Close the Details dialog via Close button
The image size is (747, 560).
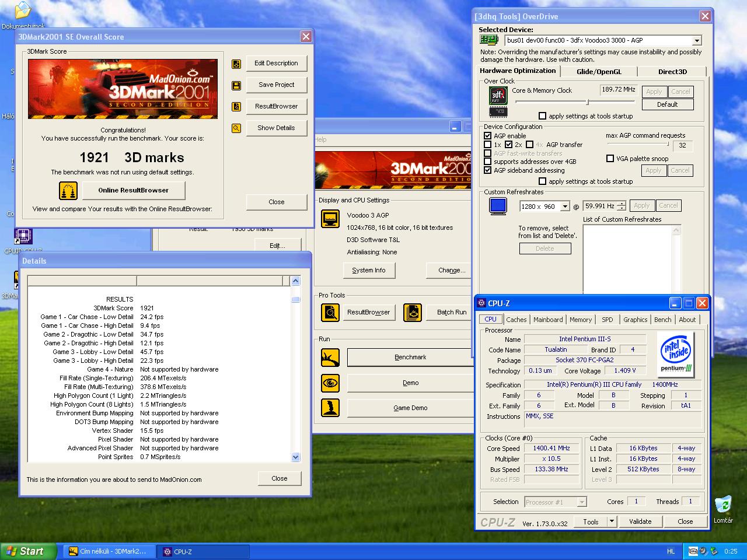click(x=280, y=479)
